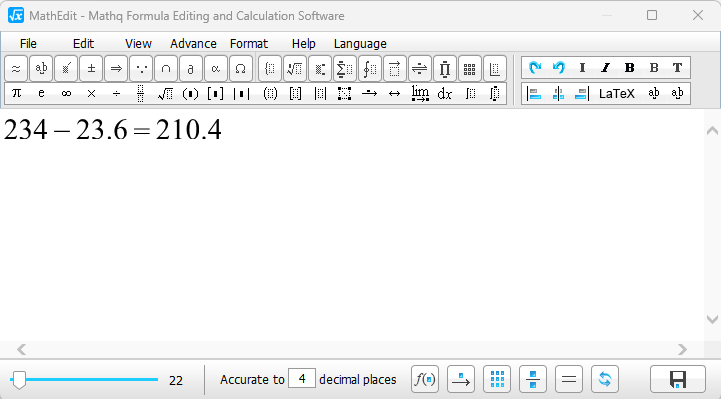The width and height of the screenshot is (721, 399).
Task: Toggle the lighter B non-bold style
Action: (653, 68)
